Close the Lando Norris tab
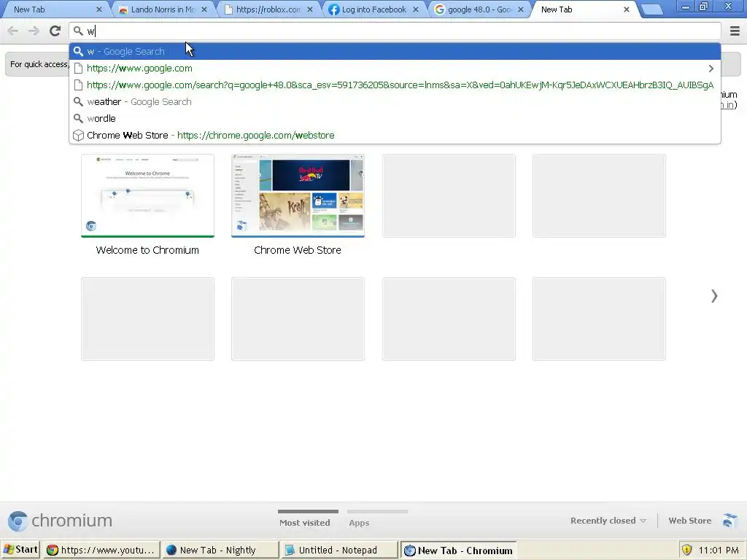The height and width of the screenshot is (560, 747). tap(204, 9)
